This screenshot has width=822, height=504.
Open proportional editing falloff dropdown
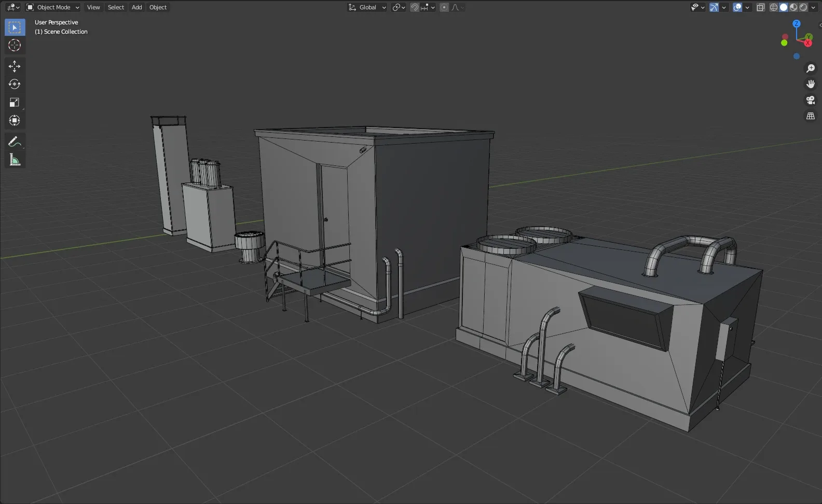458,7
